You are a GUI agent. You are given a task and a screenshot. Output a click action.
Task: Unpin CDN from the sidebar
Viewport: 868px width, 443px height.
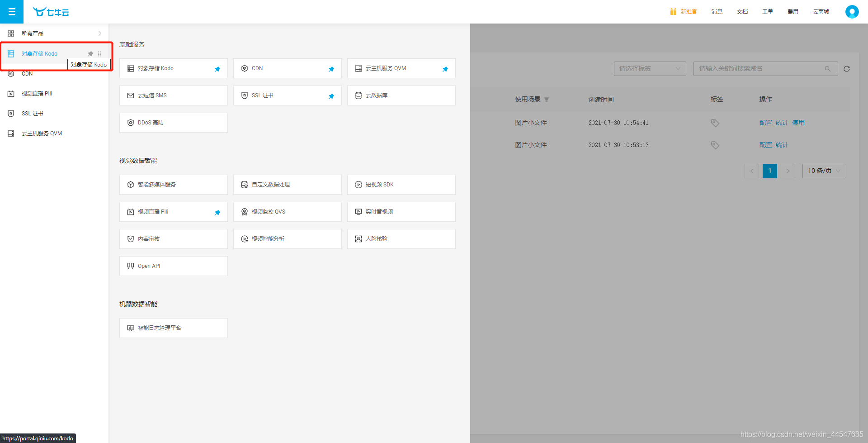point(331,69)
